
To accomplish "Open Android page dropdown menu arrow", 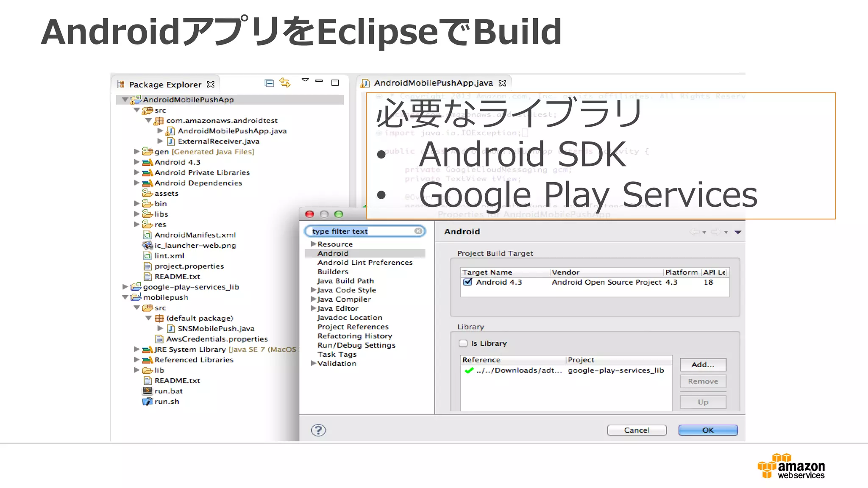I will pyautogui.click(x=738, y=232).
